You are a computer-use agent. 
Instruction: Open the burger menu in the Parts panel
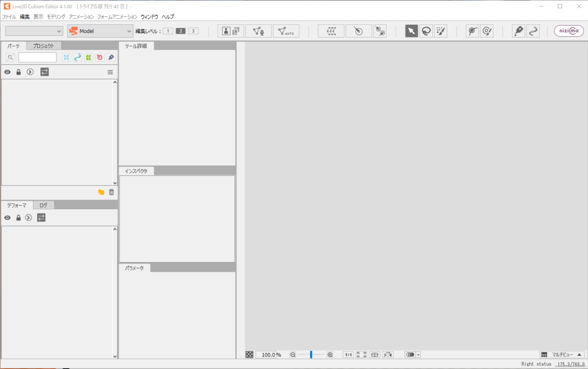click(110, 72)
